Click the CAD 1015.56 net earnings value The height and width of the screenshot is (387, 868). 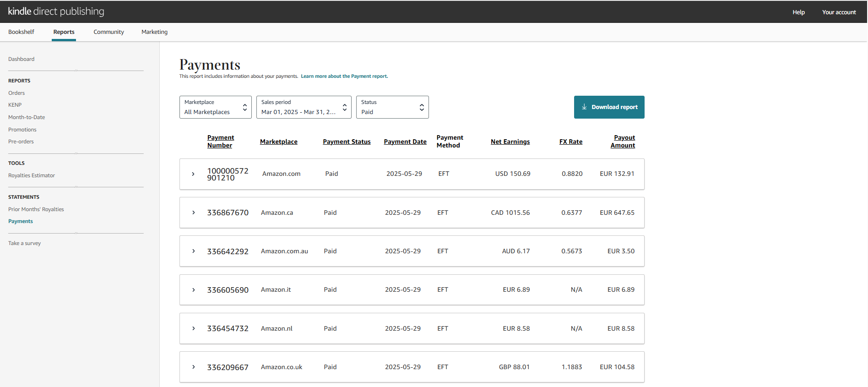pyautogui.click(x=510, y=213)
